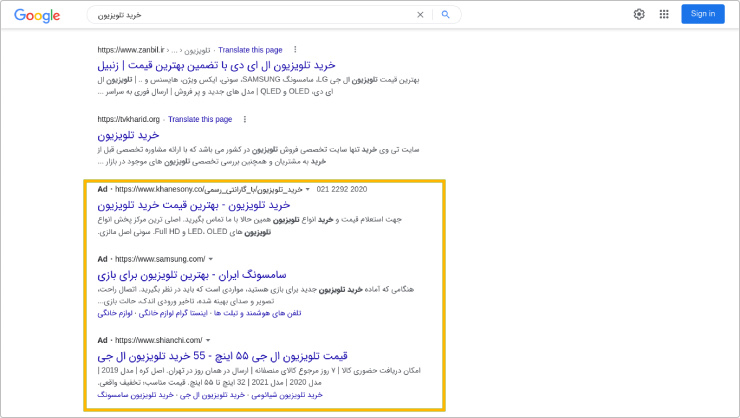This screenshot has width=740, height=418.
Task: Click the Google logo
Action: tap(37, 16)
